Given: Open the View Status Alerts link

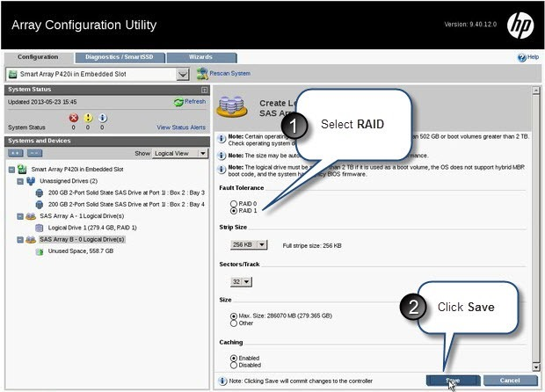Looking at the screenshot, I should click(181, 127).
